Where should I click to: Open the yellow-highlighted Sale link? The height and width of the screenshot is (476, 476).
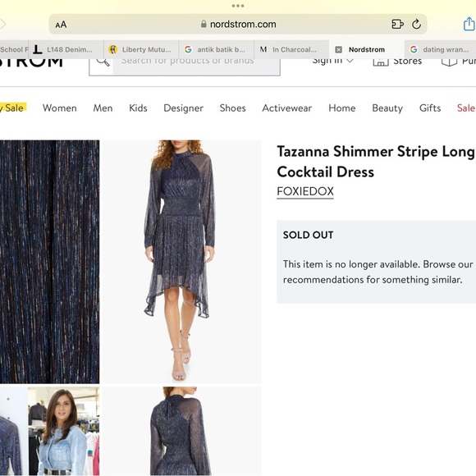13,108
